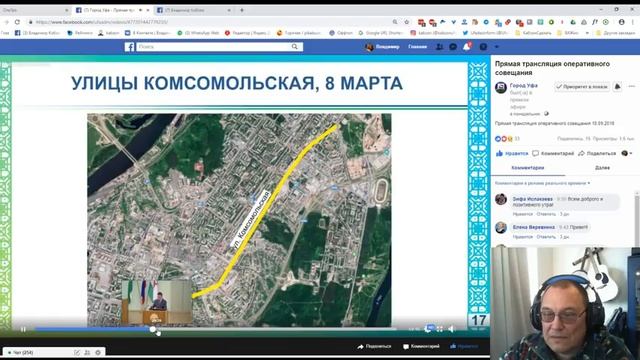Switch to Комментарии tab
This screenshot has width=640, height=360.
528,168
